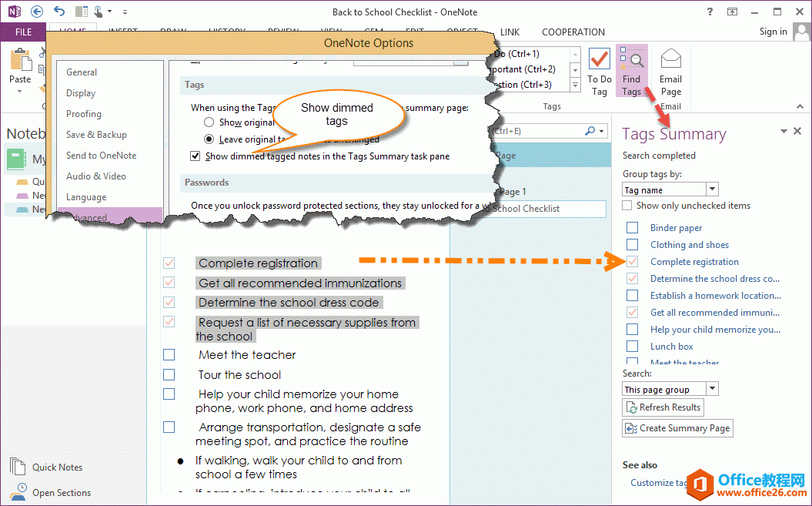Toggle the Dock to Desktop icon
The height and width of the screenshot is (506, 812).
pyautogui.click(x=82, y=12)
